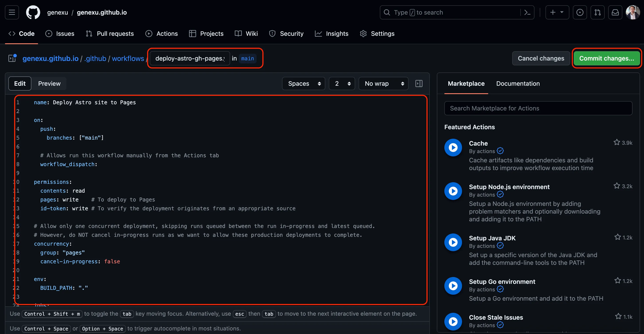Open the workflows breadcrumb link
644x334 pixels.
point(128,58)
